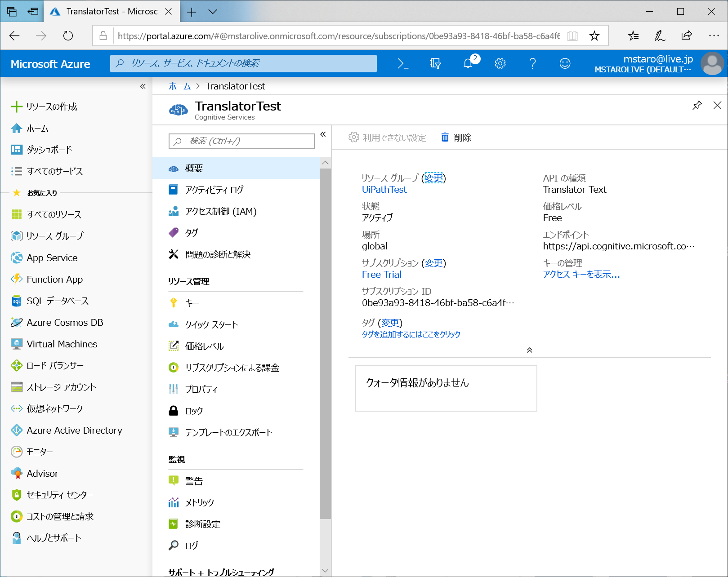Screen dimensions: 728x577
Task: Open portal settings gear icon
Action: coord(500,64)
